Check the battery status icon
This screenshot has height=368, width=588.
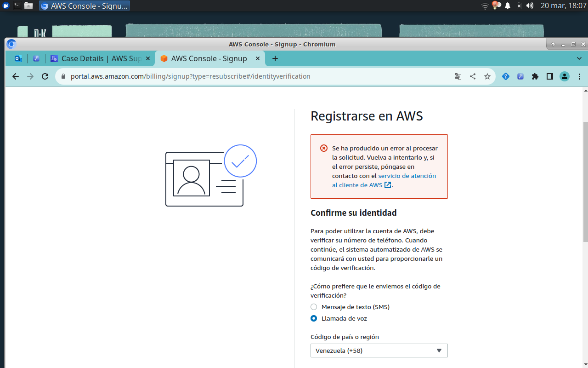[519, 6]
